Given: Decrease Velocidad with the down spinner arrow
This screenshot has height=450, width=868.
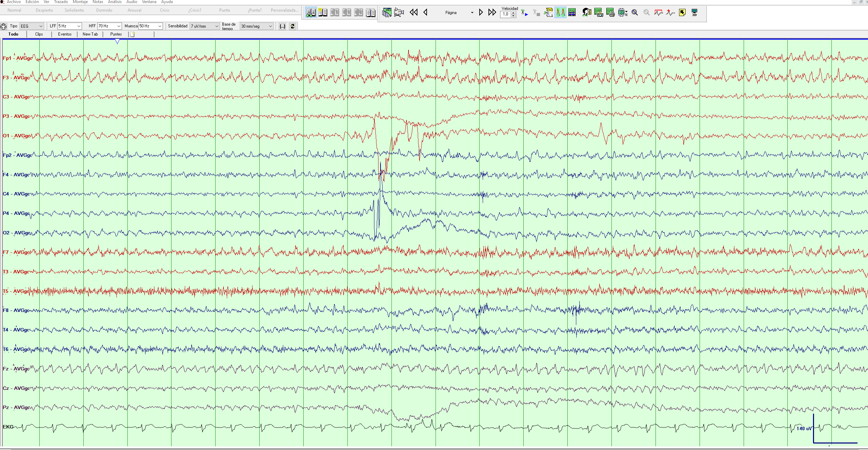Looking at the screenshot, I should click(x=513, y=16).
